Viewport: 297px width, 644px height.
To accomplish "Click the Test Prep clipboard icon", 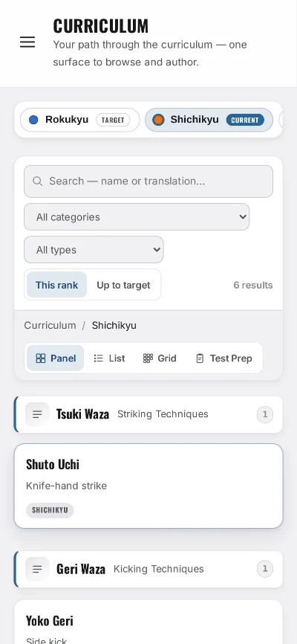I will pyautogui.click(x=200, y=358).
